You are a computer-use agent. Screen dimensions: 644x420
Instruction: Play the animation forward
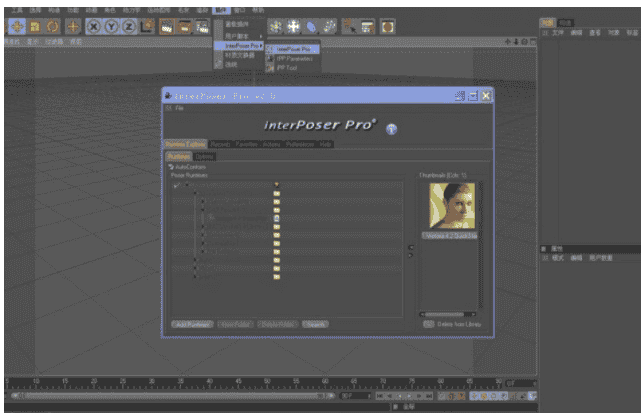(409, 396)
